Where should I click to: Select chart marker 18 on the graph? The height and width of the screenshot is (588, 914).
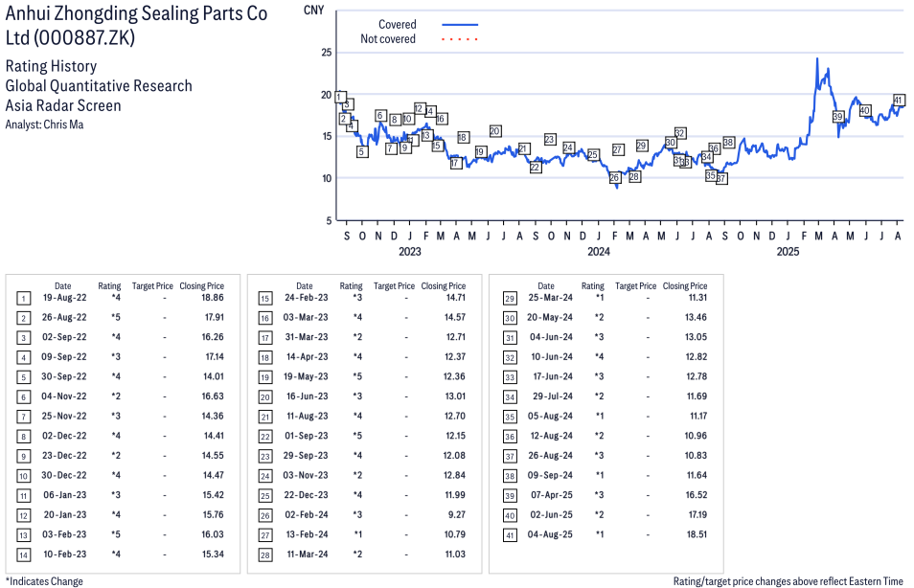pos(463,138)
